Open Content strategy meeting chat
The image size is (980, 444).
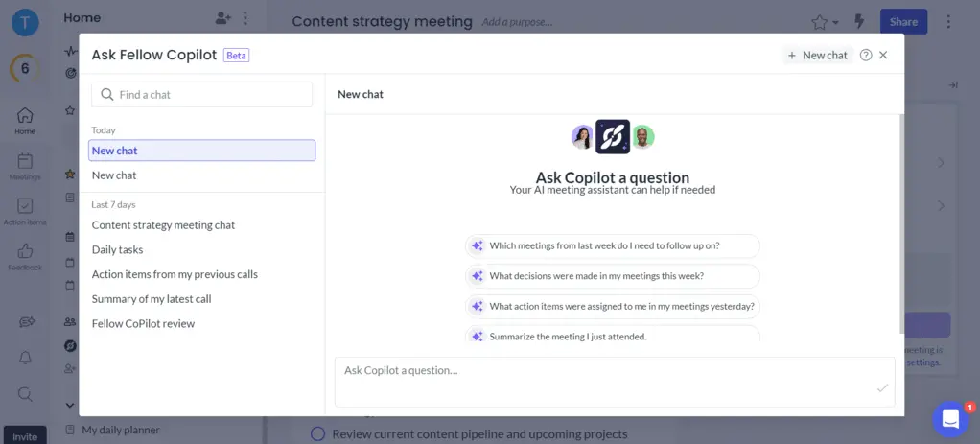point(163,225)
